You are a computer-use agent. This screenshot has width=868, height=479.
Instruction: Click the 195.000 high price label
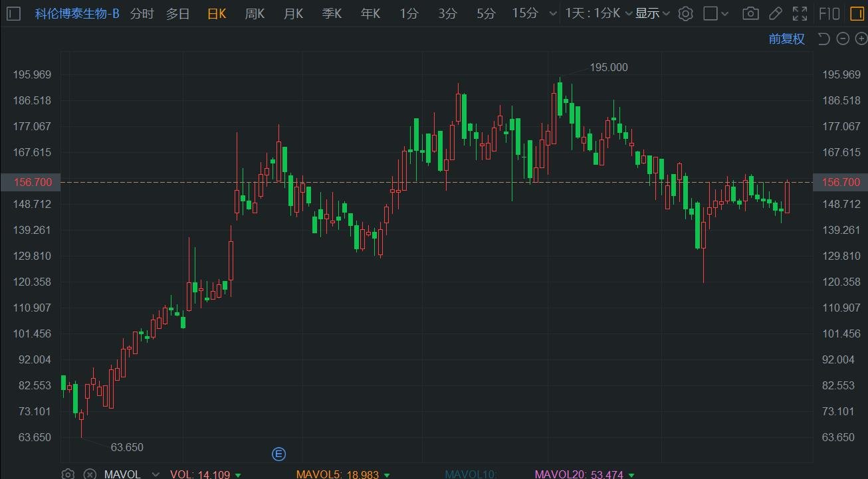(609, 67)
